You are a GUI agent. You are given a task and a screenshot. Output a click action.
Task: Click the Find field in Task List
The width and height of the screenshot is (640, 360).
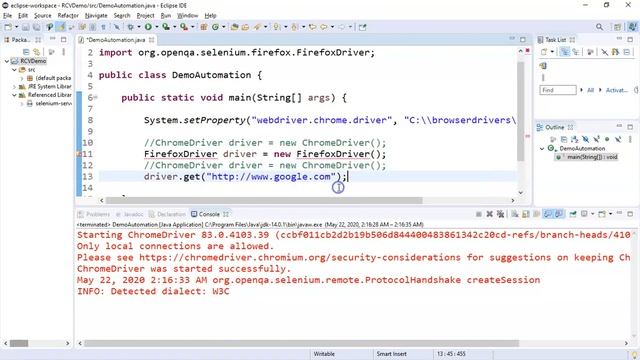(x=558, y=90)
